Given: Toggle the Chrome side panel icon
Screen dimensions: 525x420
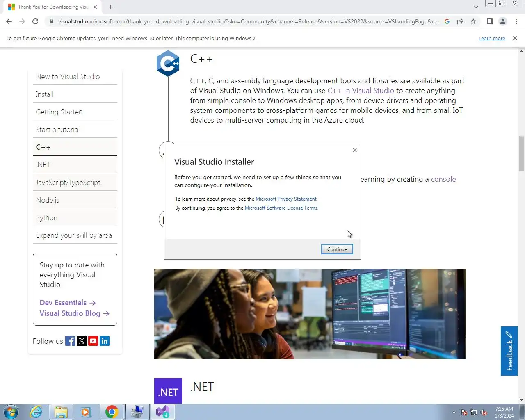Looking at the screenshot, I should pos(489,21).
